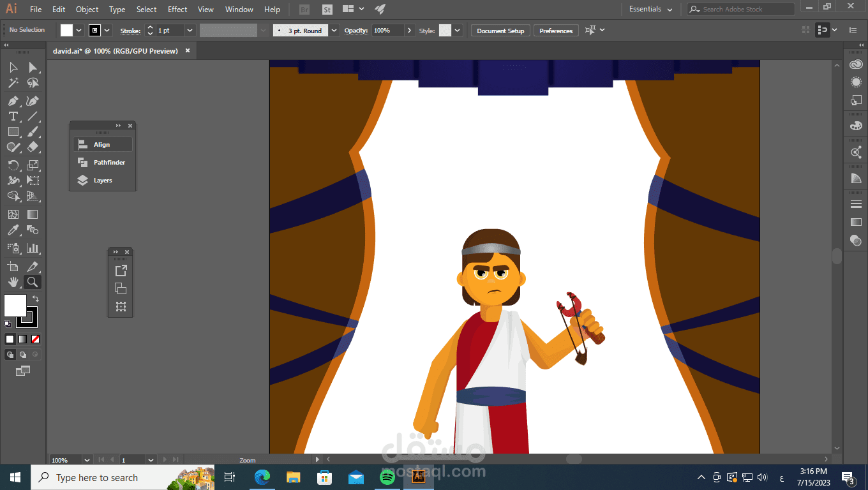This screenshot has height=490, width=868.
Task: Set the None color mode button
Action: coord(36,339)
